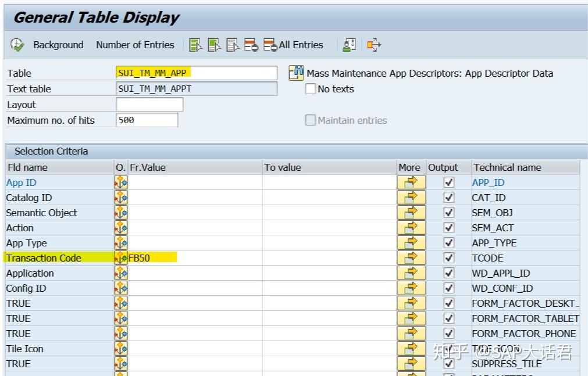Toggle Output checkbox for APP_ID
The image size is (588, 376).
pos(448,182)
